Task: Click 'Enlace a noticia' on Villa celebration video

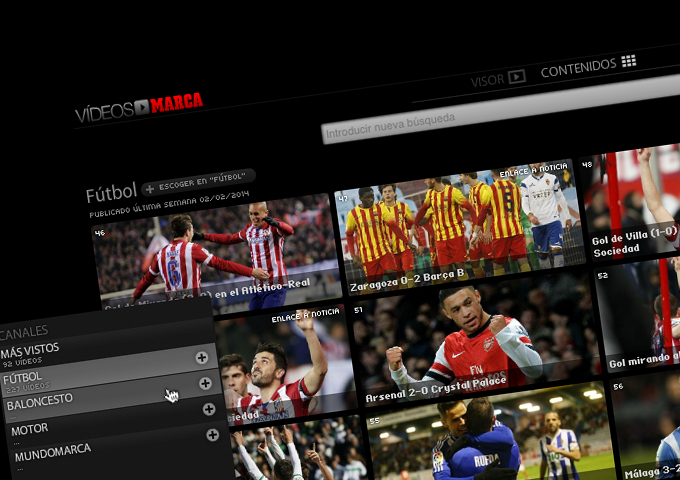Action: click(305, 316)
